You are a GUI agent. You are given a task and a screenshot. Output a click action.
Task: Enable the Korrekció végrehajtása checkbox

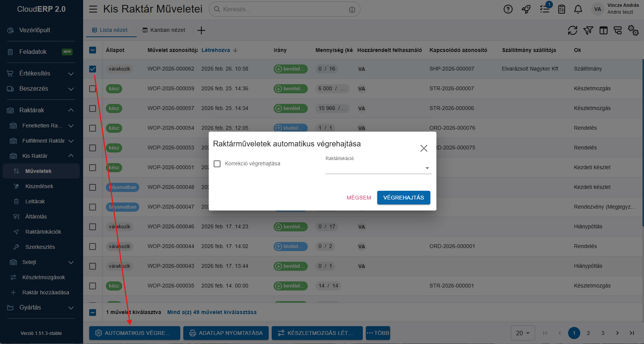coord(217,164)
